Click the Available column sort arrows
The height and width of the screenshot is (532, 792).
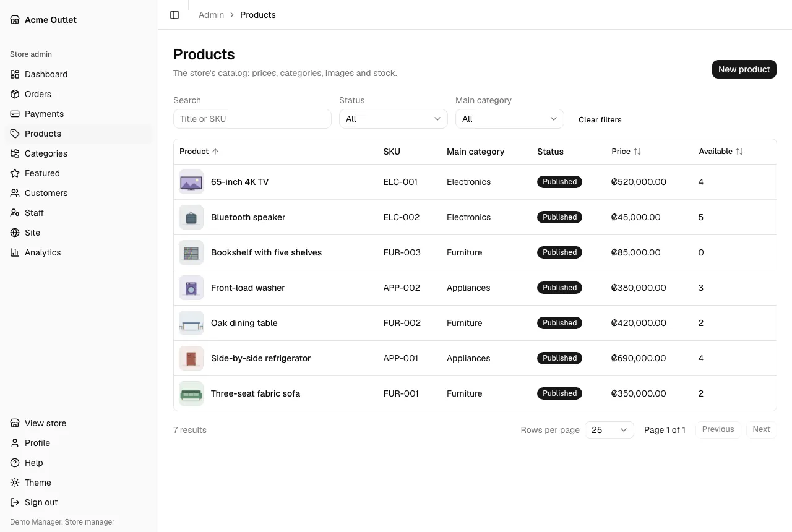click(x=739, y=152)
